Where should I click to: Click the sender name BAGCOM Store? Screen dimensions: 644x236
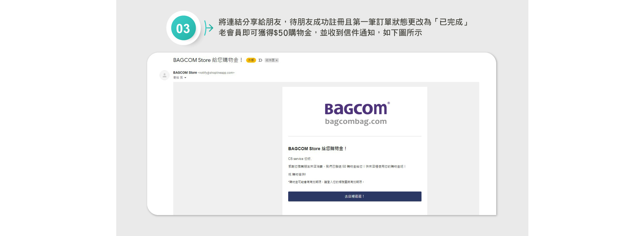[185, 73]
